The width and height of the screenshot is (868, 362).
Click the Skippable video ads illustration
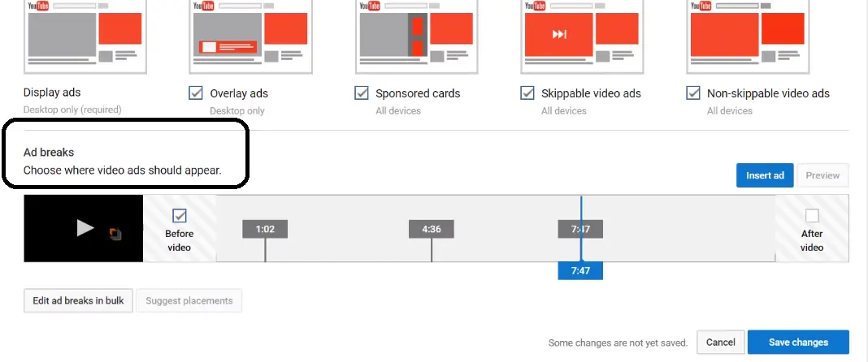(582, 37)
